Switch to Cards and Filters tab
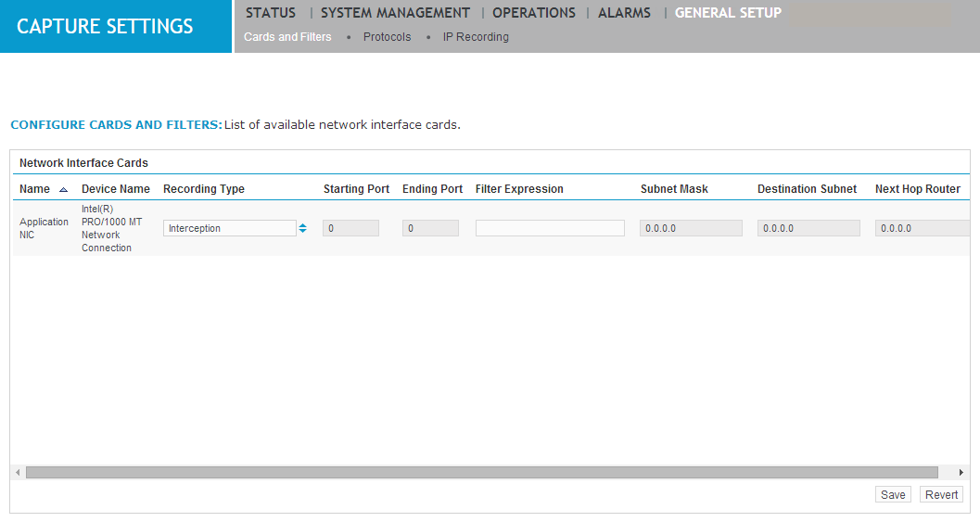 (x=287, y=37)
